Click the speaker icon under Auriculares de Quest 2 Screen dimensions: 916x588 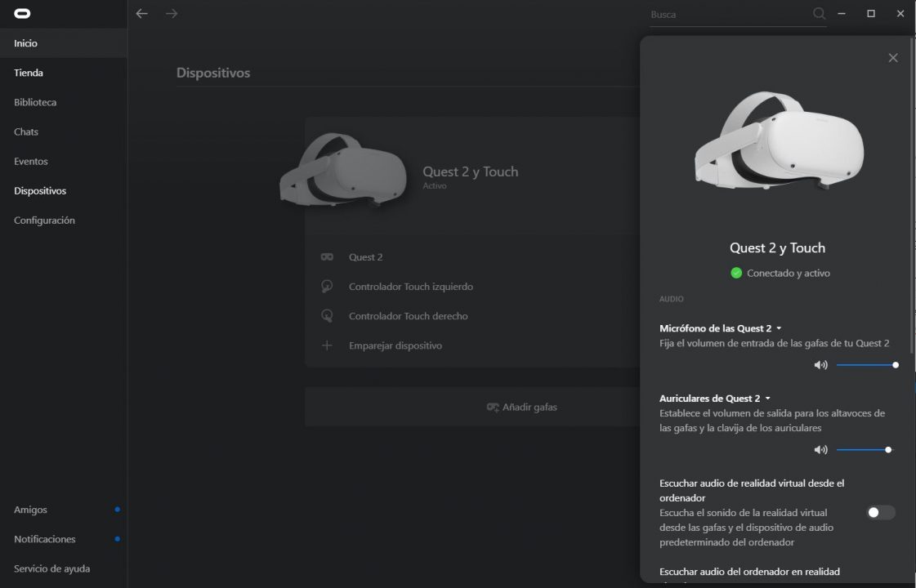coord(820,449)
